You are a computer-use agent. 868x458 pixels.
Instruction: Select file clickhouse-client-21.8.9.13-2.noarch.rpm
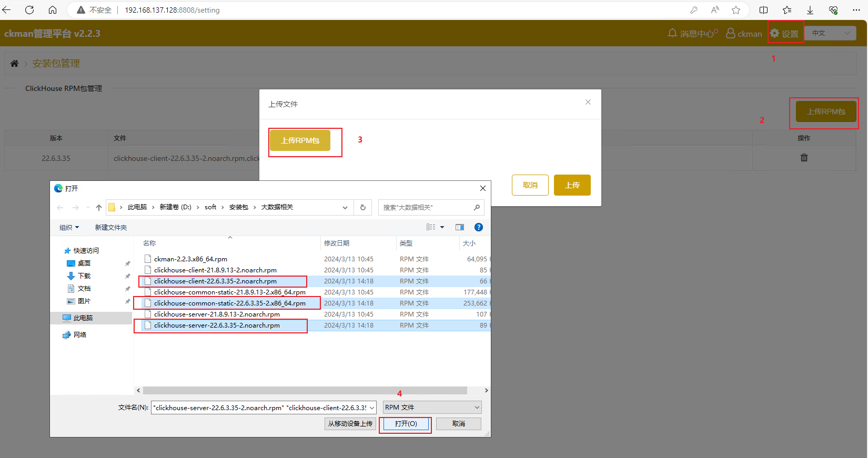[215, 270]
